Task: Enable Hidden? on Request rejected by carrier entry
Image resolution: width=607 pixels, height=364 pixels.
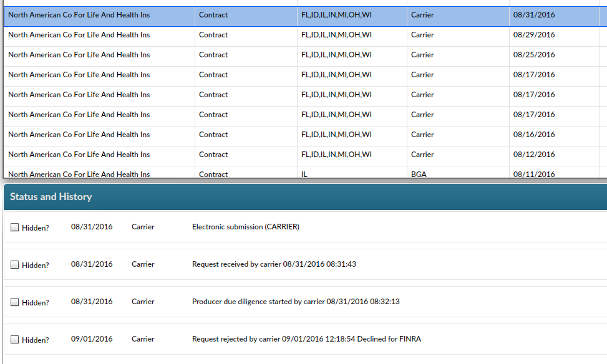Action: point(15,340)
